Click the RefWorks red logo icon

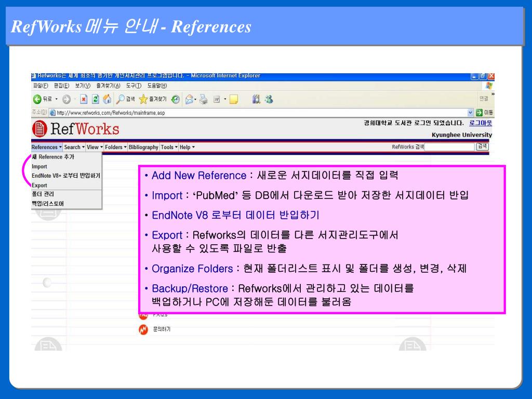point(39,129)
